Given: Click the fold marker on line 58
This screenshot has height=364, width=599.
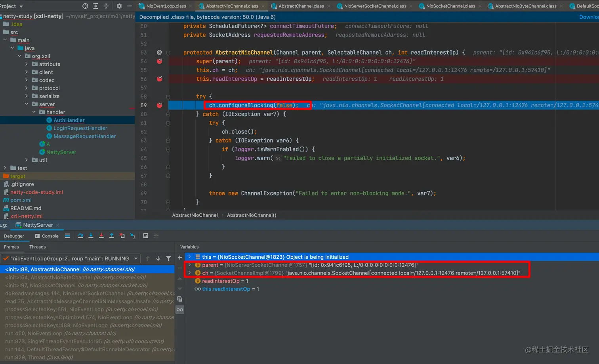Looking at the screenshot, I should (168, 97).
